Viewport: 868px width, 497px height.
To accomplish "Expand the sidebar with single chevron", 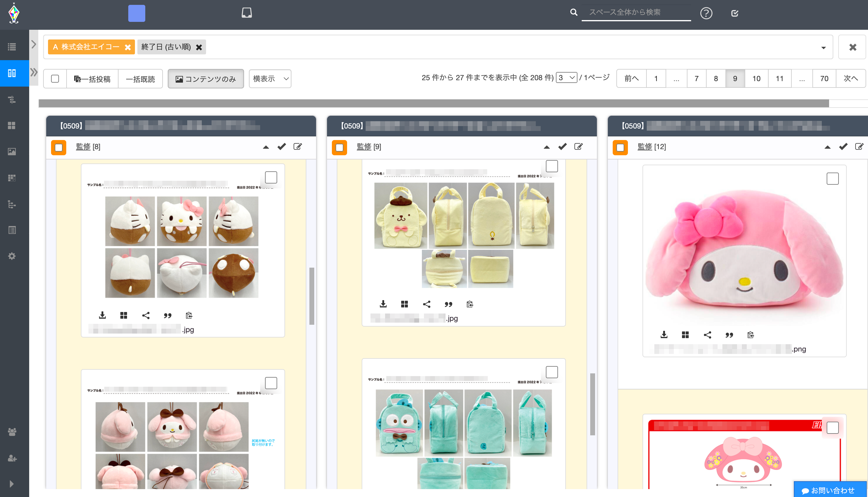I will coord(33,44).
